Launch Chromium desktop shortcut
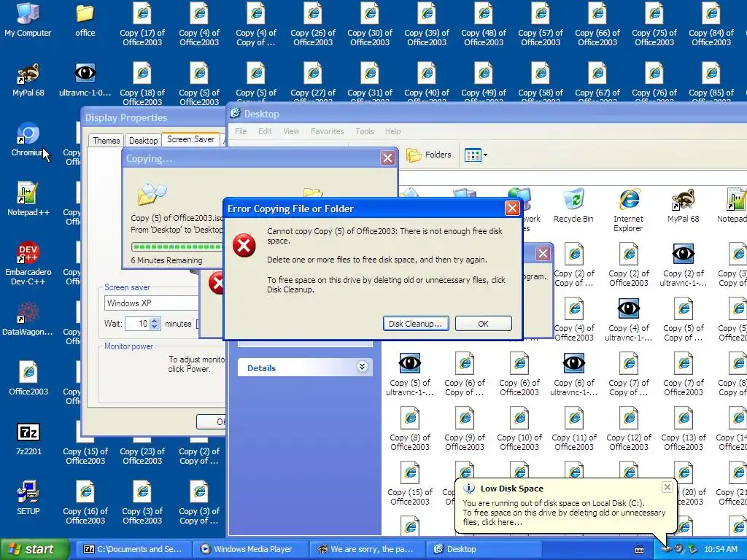 pos(28,139)
